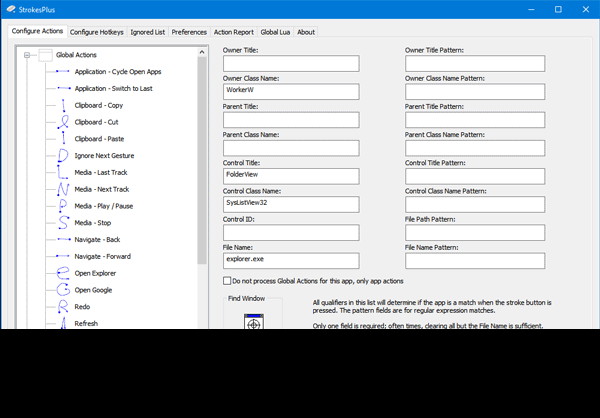Select the 'Open Explorer' action
Image resolution: width=600 pixels, height=418 pixels.
click(x=95, y=273)
